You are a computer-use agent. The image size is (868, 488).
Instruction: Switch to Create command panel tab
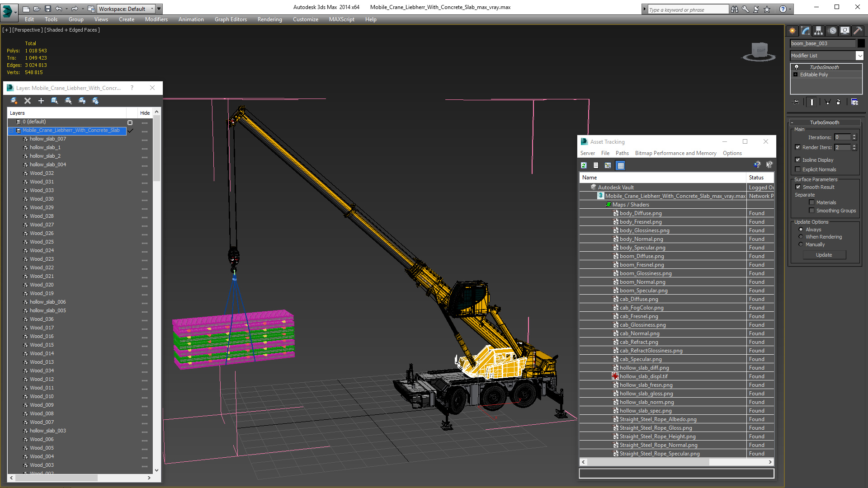tap(793, 31)
